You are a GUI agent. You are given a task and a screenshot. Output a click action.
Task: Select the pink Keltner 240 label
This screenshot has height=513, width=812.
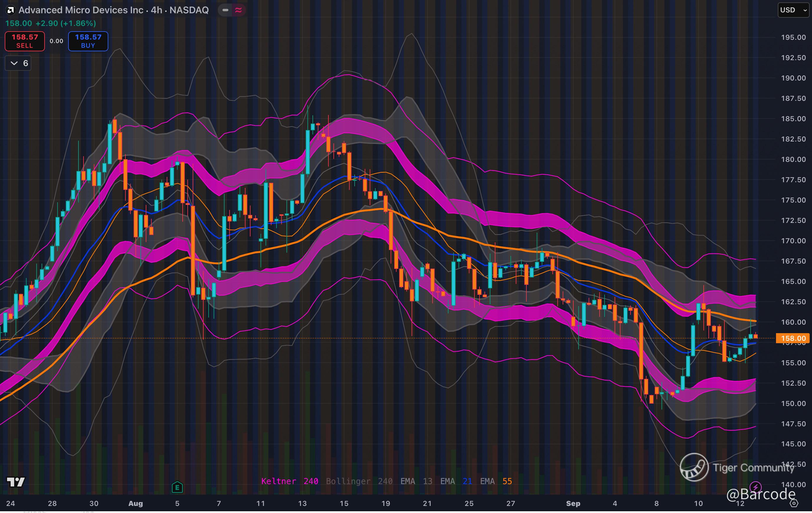(x=289, y=481)
